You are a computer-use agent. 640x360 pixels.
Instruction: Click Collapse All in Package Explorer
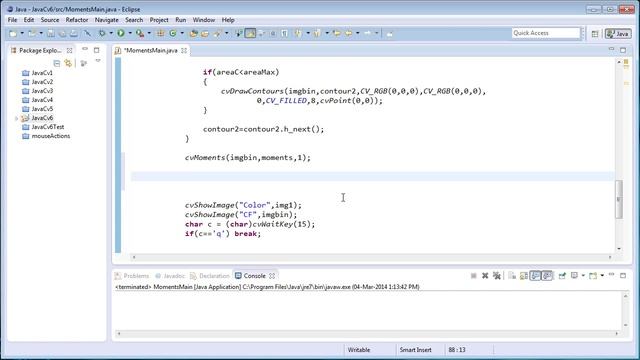click(x=57, y=63)
